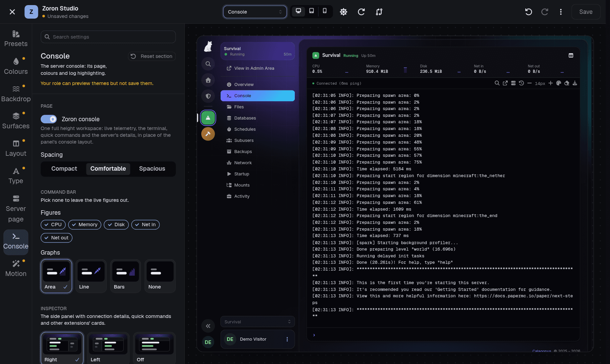Open the more options kebab menu in top bar
Viewport: 610px width, 364px height.
point(561,12)
